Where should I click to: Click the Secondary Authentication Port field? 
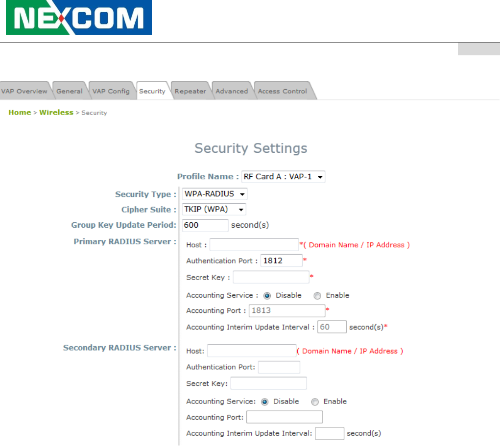[x=279, y=367]
